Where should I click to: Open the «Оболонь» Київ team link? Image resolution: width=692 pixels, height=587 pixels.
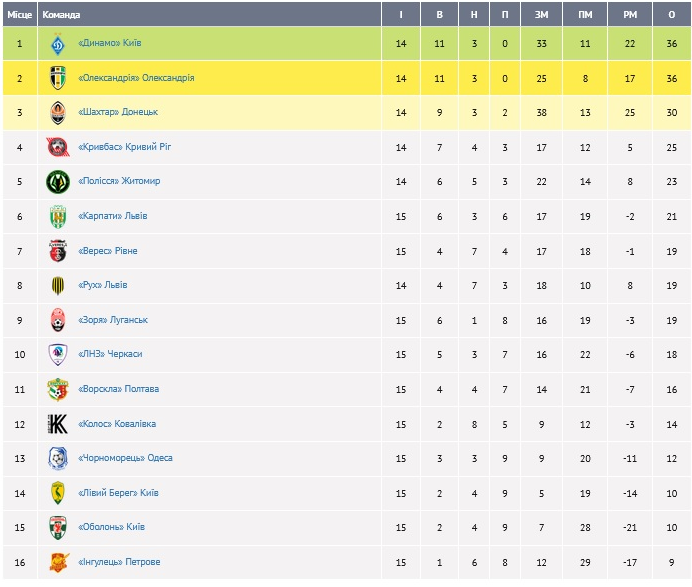tap(111, 527)
